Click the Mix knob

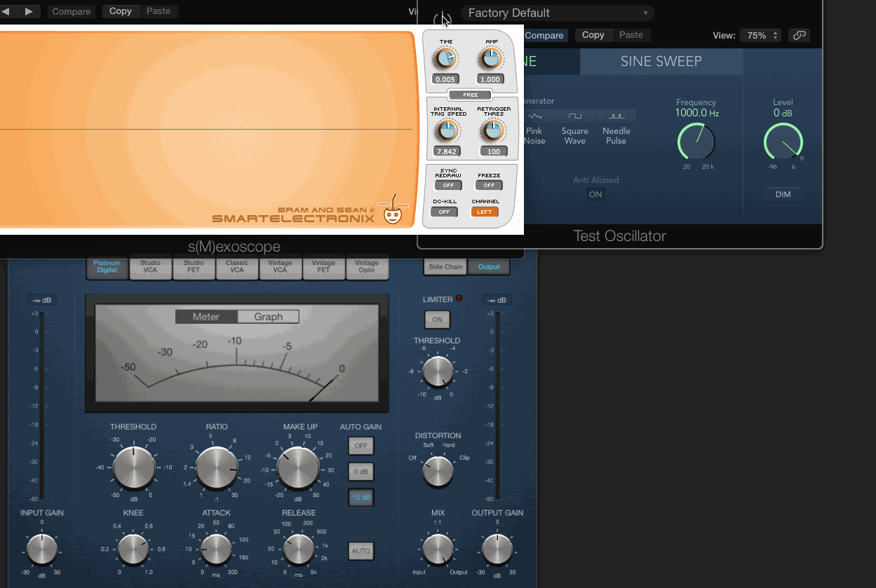(x=438, y=549)
